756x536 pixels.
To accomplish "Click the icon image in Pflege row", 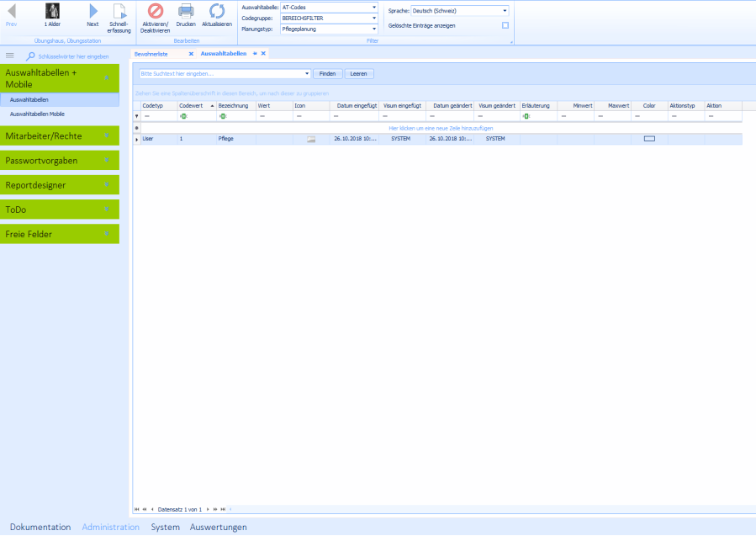I will [x=311, y=139].
